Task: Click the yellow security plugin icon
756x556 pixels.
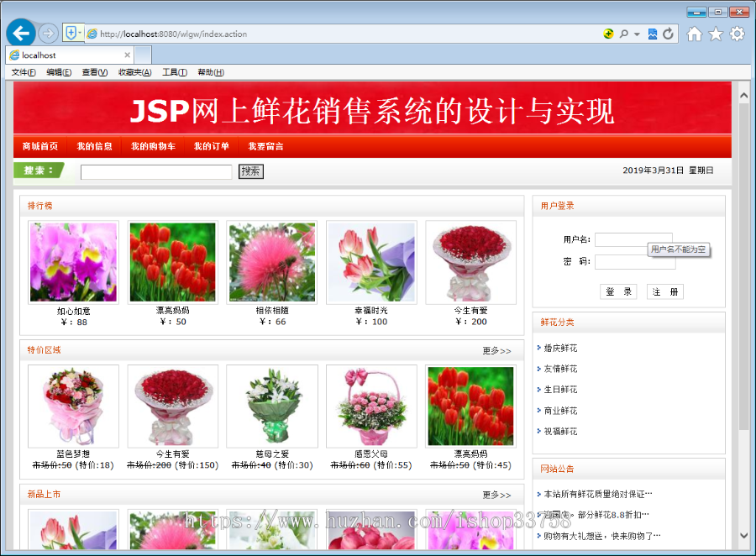Action: [607, 34]
